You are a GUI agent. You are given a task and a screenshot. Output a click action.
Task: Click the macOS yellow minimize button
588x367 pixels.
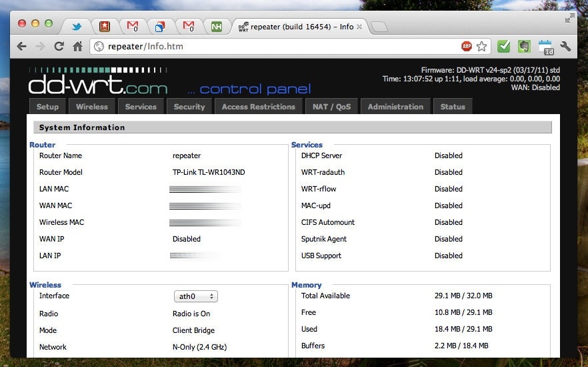[35, 23]
